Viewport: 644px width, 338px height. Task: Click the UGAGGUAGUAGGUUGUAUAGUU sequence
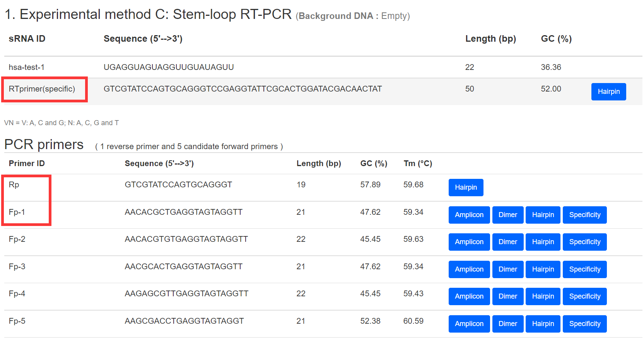pyautogui.click(x=169, y=67)
